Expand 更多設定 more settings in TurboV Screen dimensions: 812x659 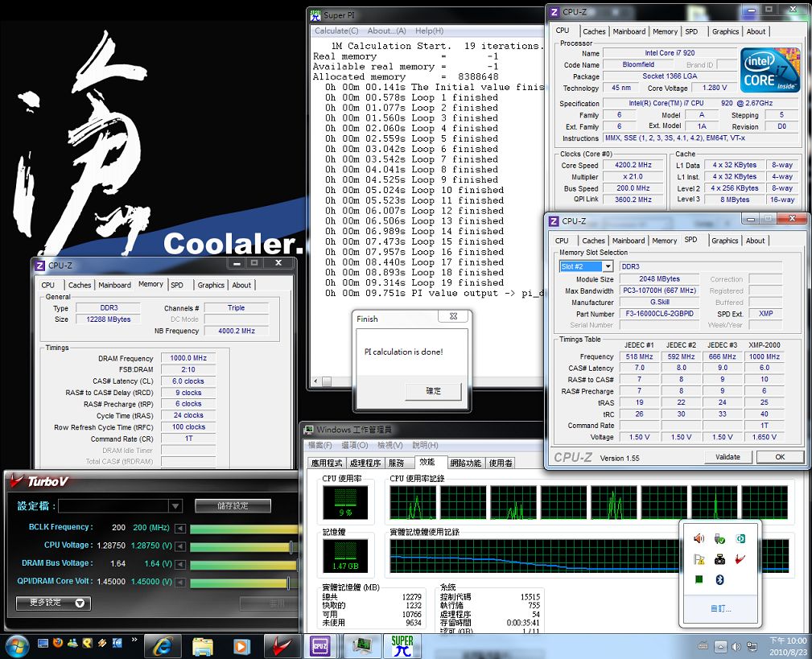53,603
